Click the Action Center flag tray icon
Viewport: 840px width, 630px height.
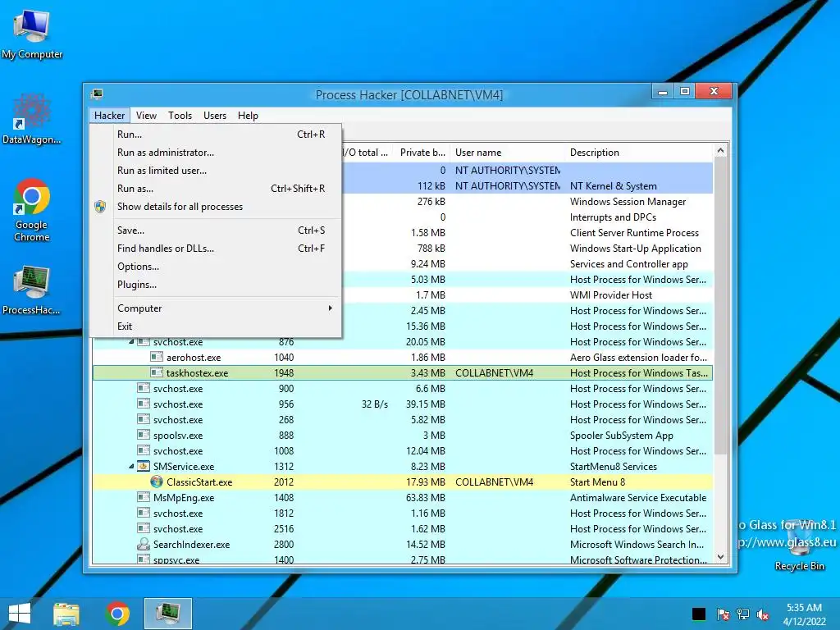[723, 614]
